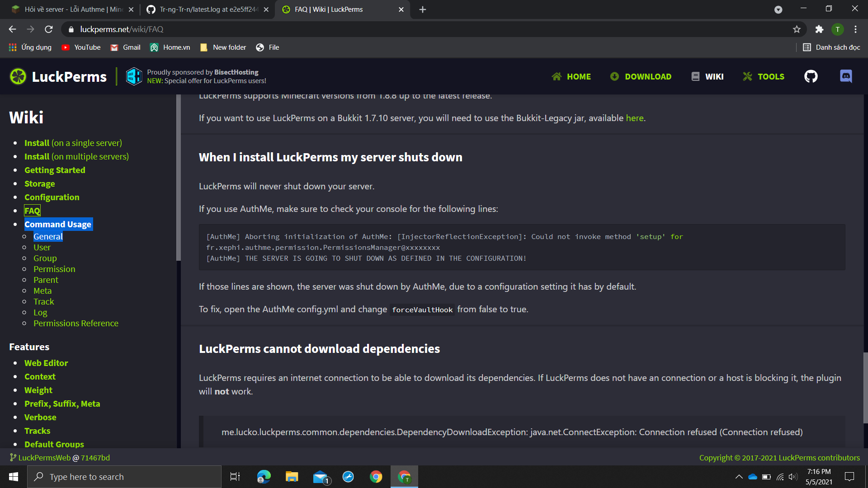Screen dimensions: 868x488
Task: Click the BisectHosting sponsor logo
Action: tap(134, 76)
